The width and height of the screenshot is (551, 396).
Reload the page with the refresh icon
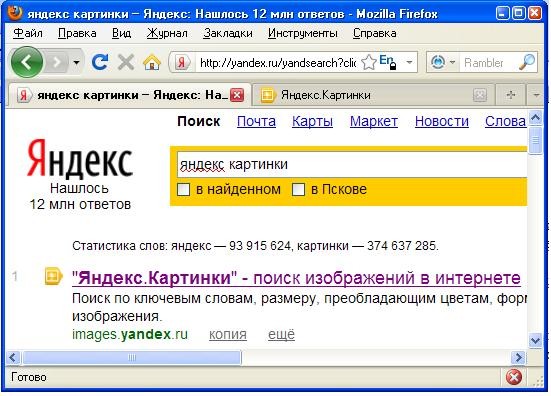(x=100, y=63)
